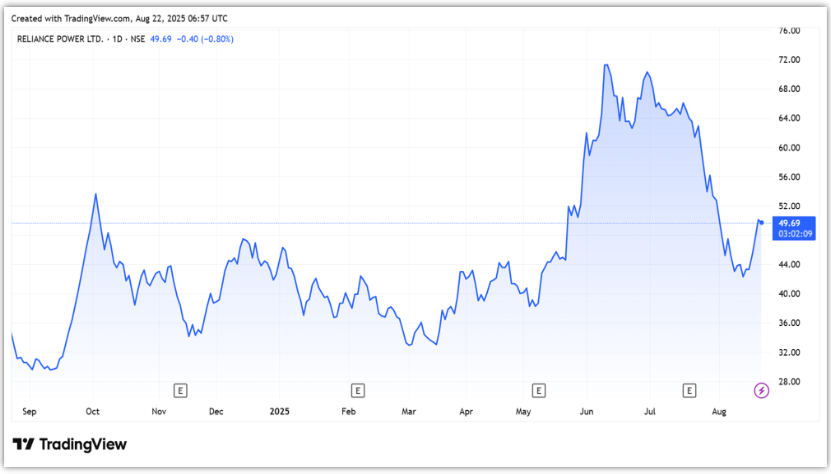This screenshot has height=474, width=831.
Task: Click the earnings E marker between Jul and Aug
Action: click(689, 389)
